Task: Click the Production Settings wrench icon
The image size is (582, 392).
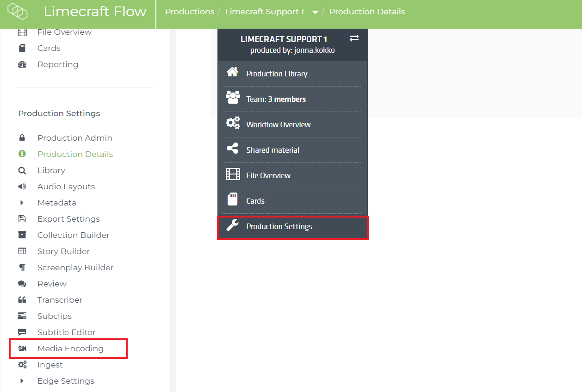Action: [232, 225]
